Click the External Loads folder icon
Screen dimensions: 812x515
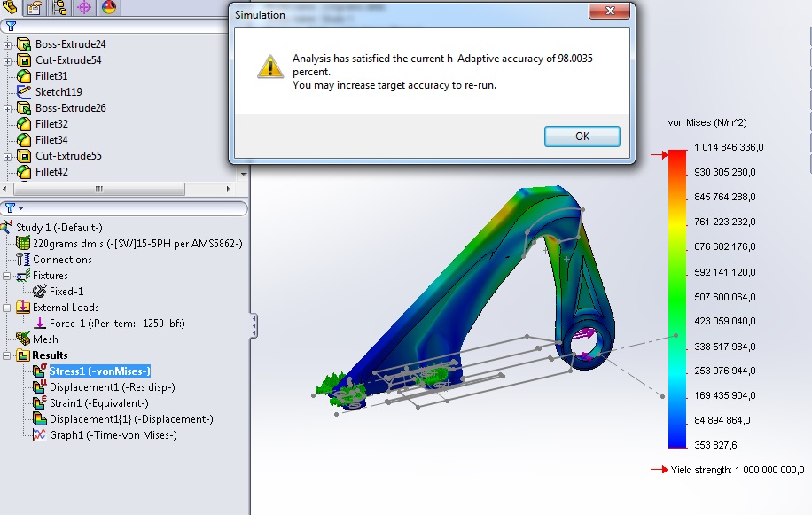pos(23,307)
